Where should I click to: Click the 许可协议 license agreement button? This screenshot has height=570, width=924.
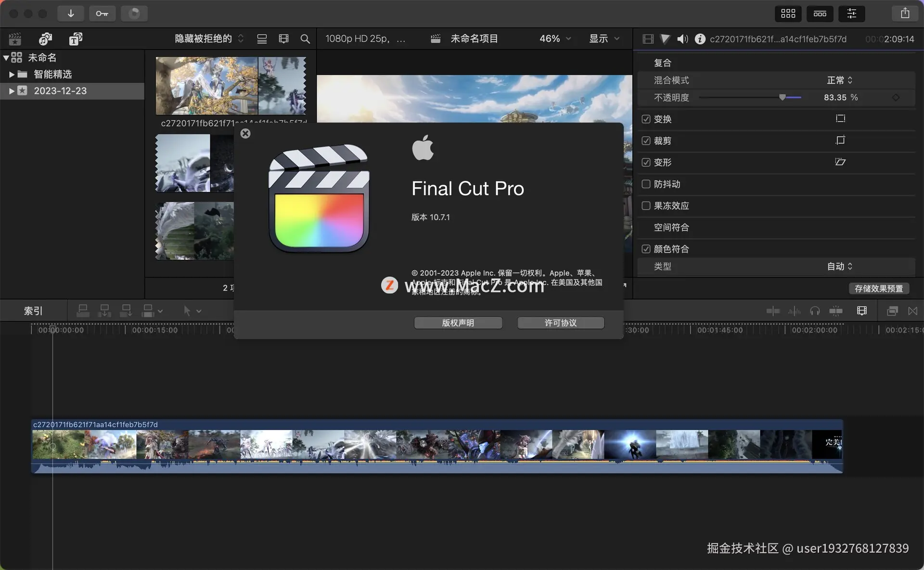click(560, 323)
